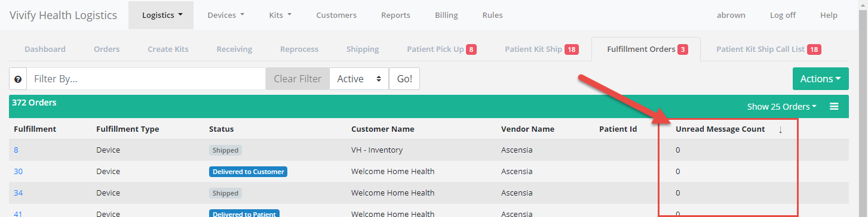The width and height of the screenshot is (868, 217).
Task: Switch to the Dashboard tab
Action: click(x=45, y=49)
